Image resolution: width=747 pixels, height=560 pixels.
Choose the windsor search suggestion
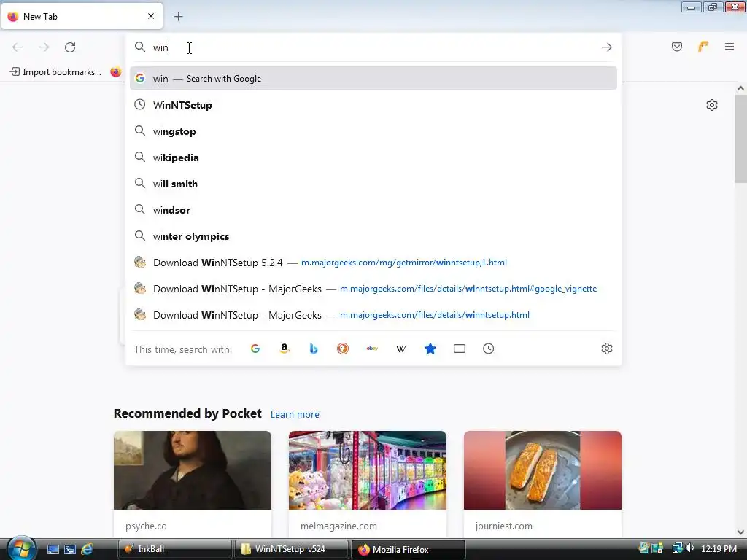coord(373,209)
